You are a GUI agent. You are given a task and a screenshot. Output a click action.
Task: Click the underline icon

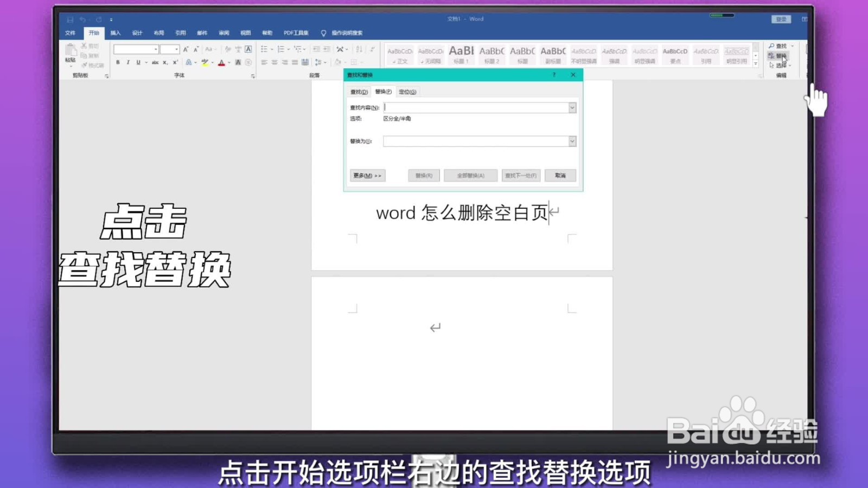[138, 62]
